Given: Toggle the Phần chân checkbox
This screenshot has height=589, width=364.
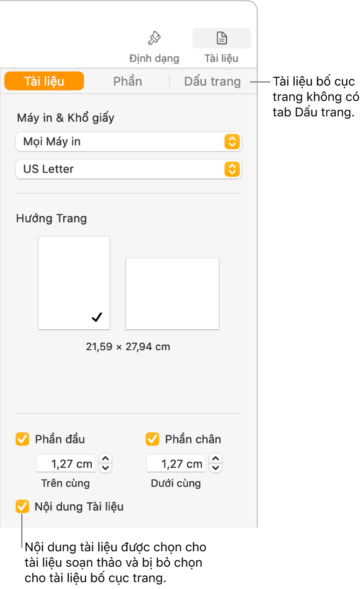Looking at the screenshot, I should coord(152,439).
